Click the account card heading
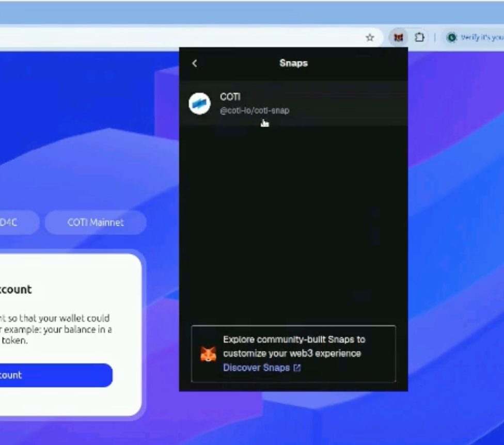 [x=15, y=289]
